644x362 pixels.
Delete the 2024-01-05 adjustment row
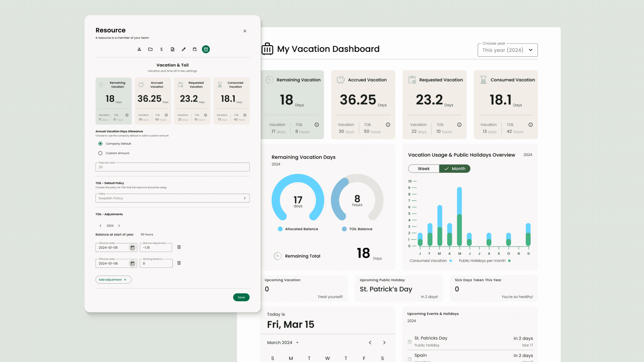pyautogui.click(x=179, y=247)
